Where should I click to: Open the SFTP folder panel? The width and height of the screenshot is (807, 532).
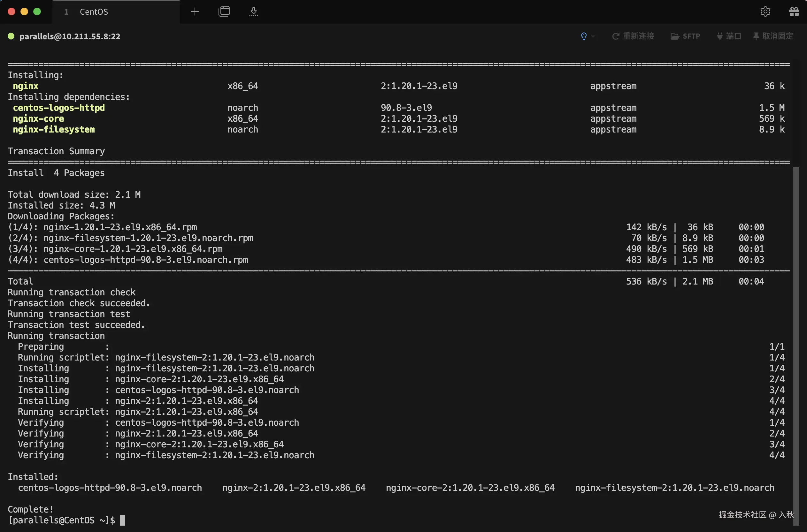[685, 36]
